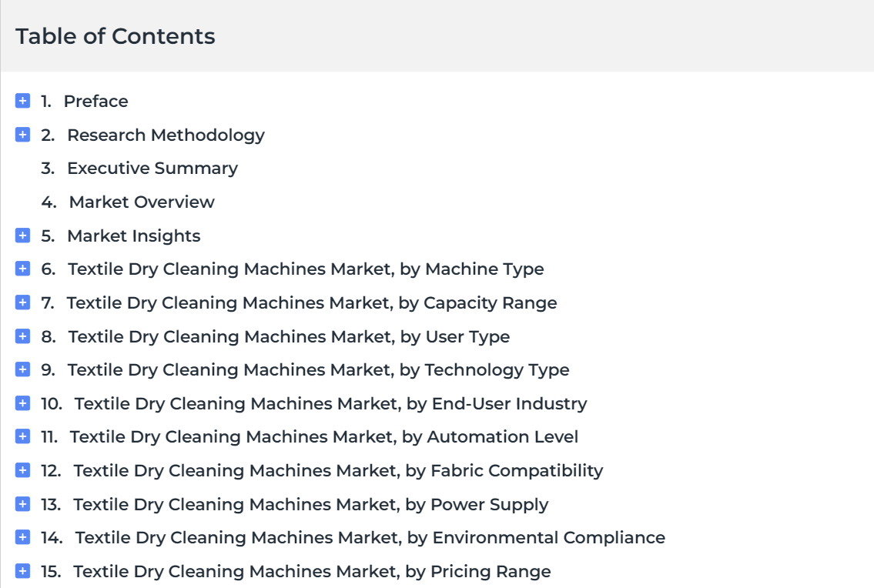
Task: Click the Table of Contents heading
Action: click(x=116, y=36)
